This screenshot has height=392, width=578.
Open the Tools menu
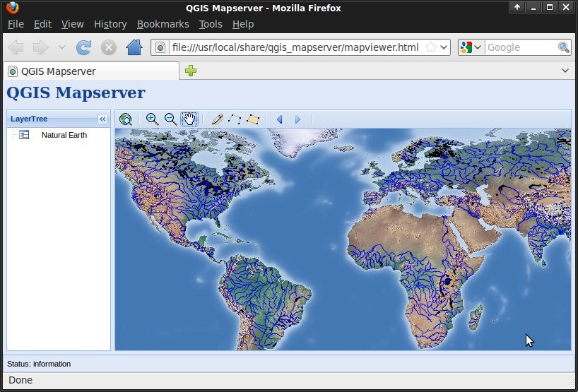coord(211,24)
